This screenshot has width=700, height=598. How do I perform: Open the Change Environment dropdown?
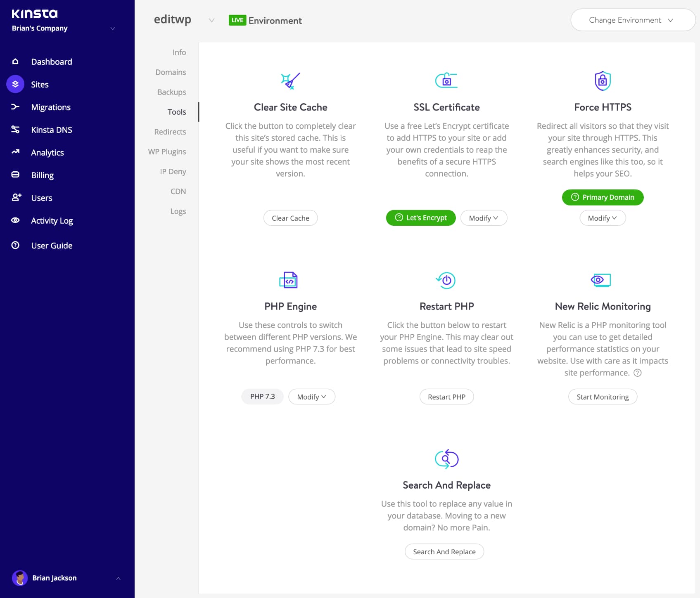pos(633,20)
